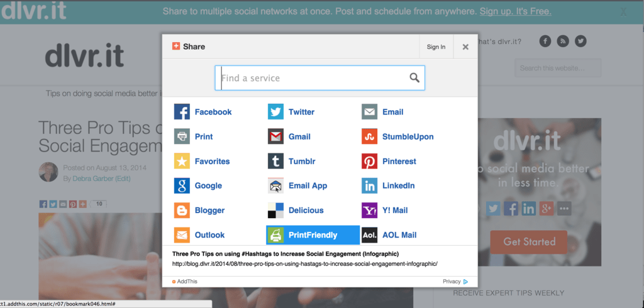Select the PrintFriendly label
Viewport: 644px width, 308px height.
(x=313, y=235)
